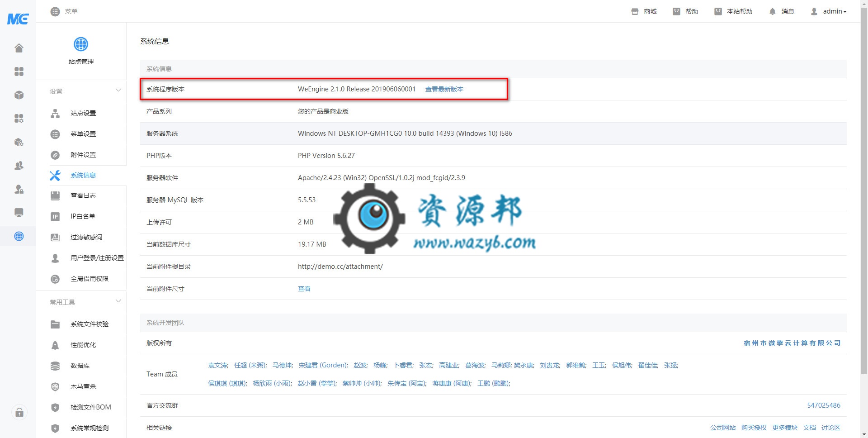Screen dimensions: 868x438
Task: Click the two-people users rail icon
Action: [19, 166]
